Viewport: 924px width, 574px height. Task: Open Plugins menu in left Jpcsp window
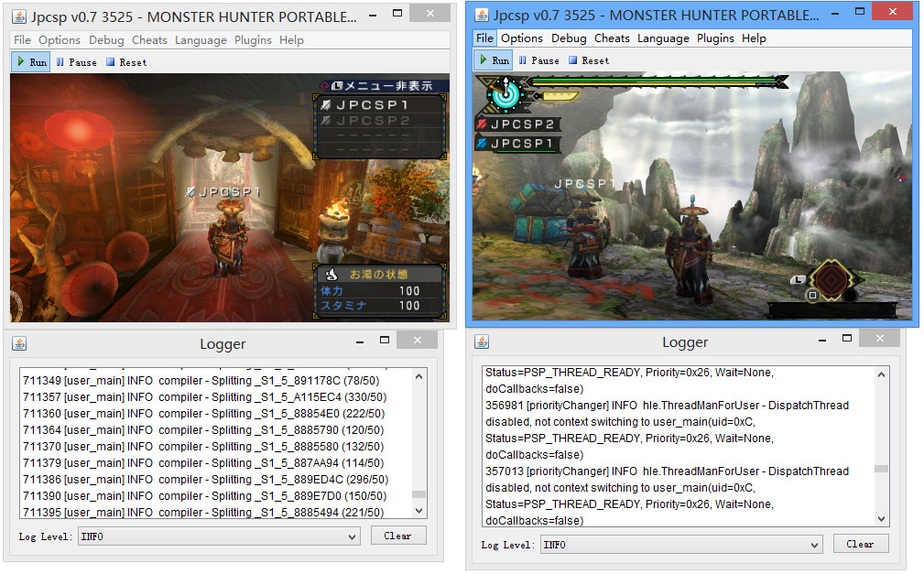253,40
